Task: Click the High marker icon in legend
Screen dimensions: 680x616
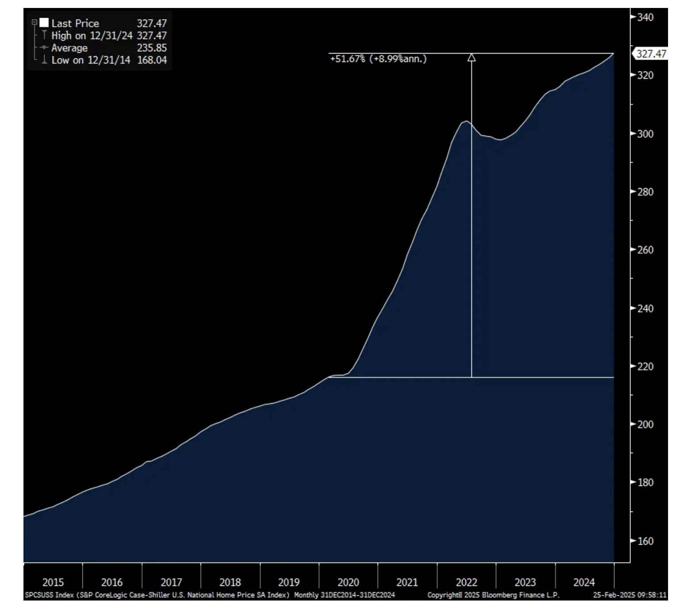Action: click(x=44, y=35)
